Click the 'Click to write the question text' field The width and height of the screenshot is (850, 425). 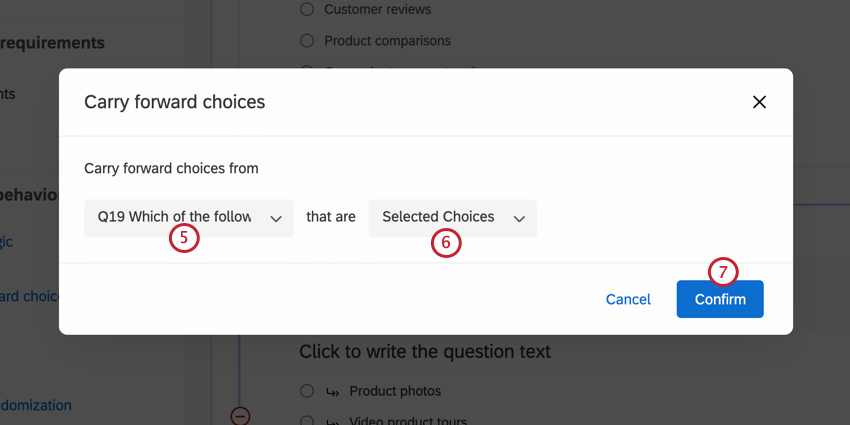pyautogui.click(x=425, y=352)
